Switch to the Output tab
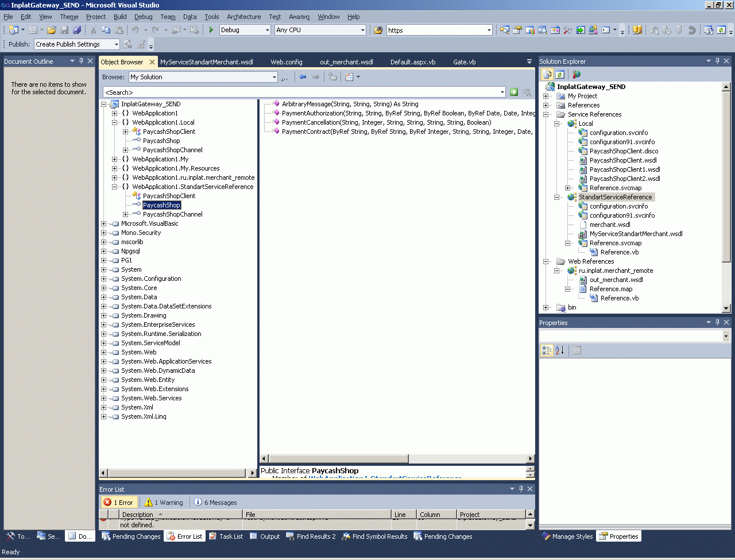Image resolution: width=735 pixels, height=560 pixels. (x=265, y=536)
